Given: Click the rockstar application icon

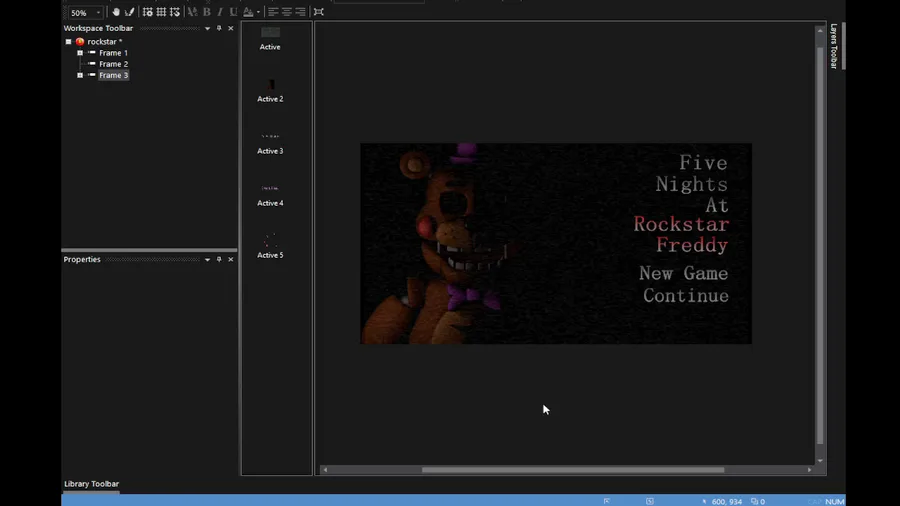Looking at the screenshot, I should [x=80, y=41].
